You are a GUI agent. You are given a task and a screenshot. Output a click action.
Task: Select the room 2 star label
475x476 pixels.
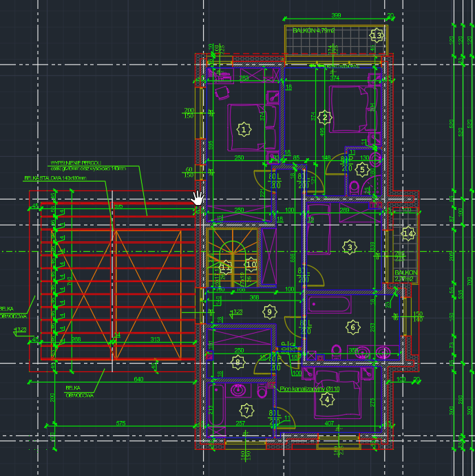coord(326,118)
